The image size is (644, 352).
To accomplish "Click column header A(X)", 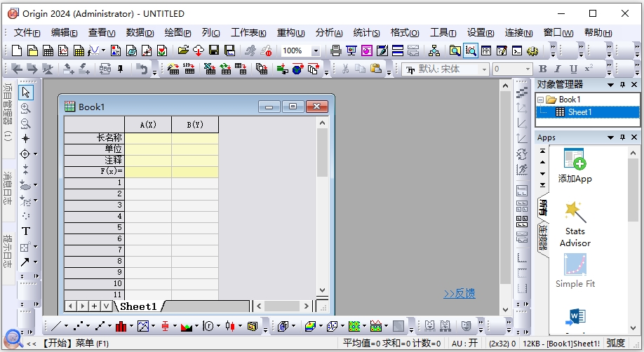I will pyautogui.click(x=148, y=124).
